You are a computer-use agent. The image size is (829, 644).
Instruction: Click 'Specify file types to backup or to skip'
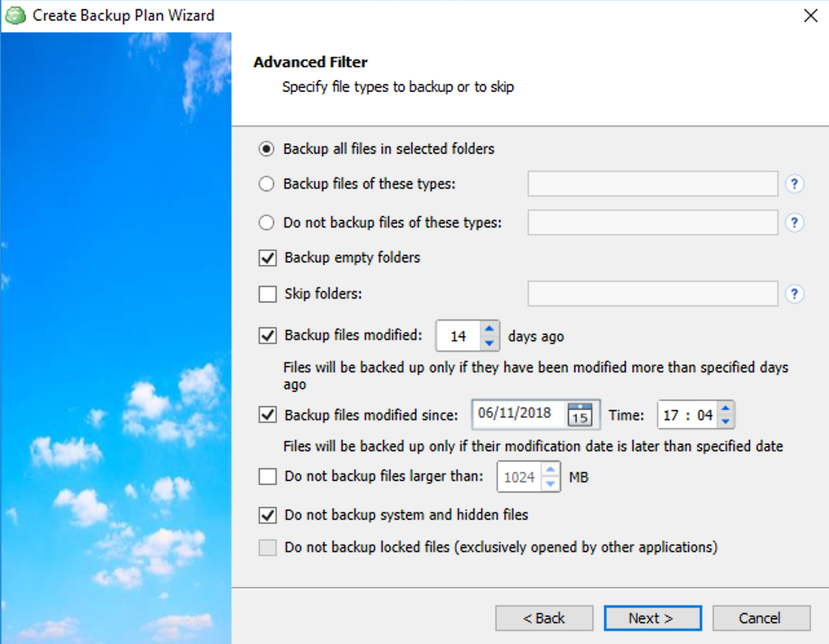pyautogui.click(x=398, y=87)
